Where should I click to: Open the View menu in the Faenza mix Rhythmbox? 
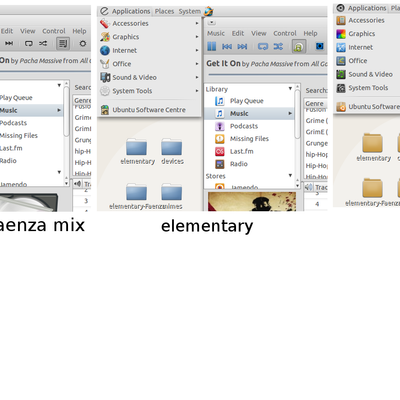click(28, 31)
